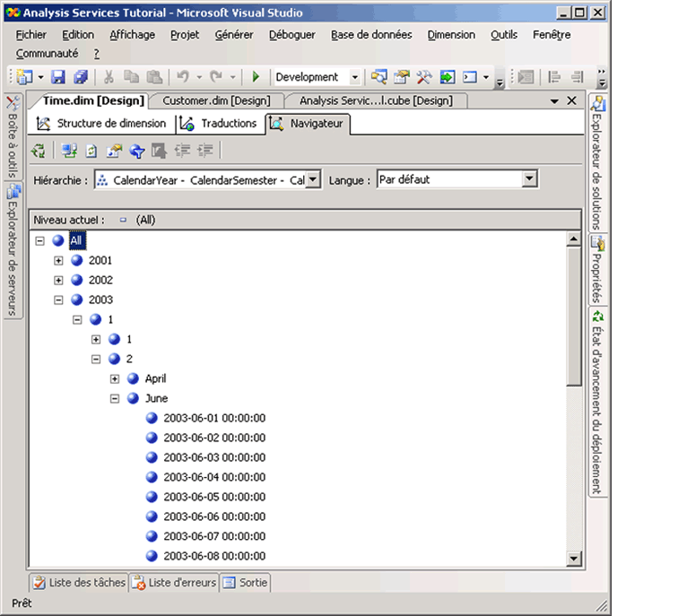Viewport: 687px width, 616px height.
Task: Click the grayed member properties icon
Action: point(159,152)
